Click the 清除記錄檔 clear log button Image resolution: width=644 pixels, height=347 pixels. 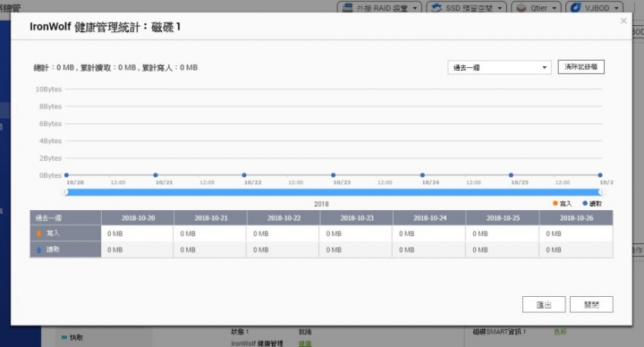coord(580,67)
